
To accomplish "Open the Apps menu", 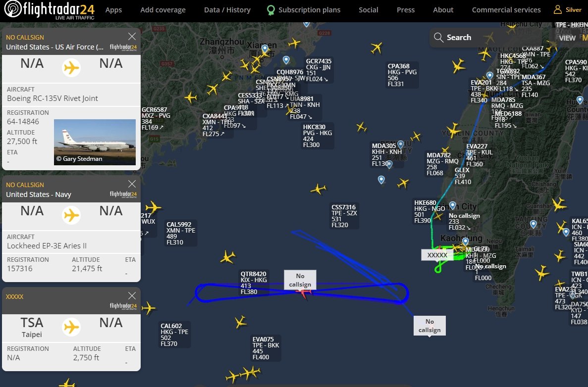I will click(113, 10).
